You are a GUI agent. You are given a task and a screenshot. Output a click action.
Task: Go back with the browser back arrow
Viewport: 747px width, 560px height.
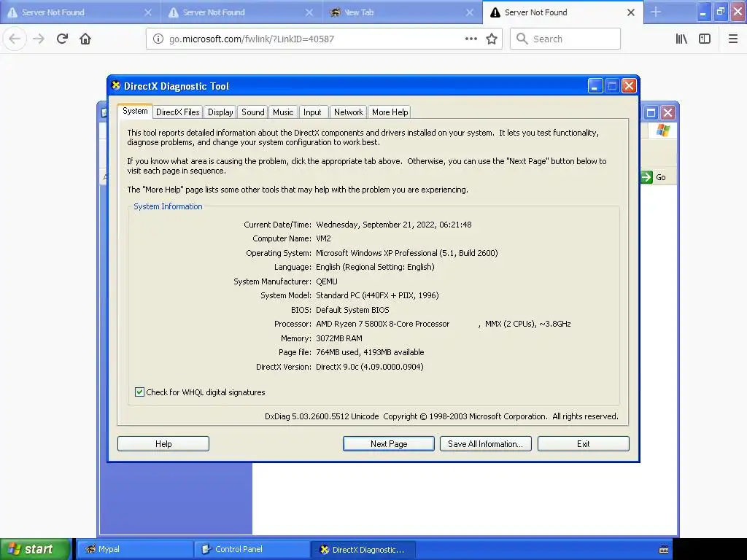pyautogui.click(x=15, y=39)
